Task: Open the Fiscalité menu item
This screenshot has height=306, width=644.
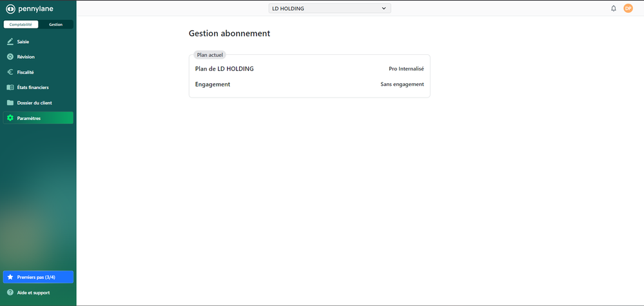Action: coord(26,72)
